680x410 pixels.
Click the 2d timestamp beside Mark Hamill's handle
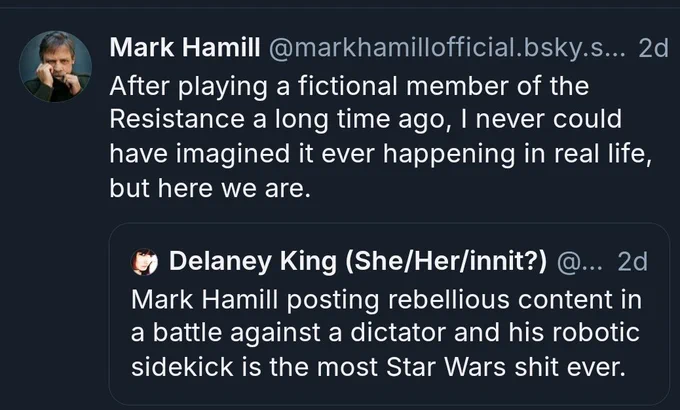click(x=654, y=48)
